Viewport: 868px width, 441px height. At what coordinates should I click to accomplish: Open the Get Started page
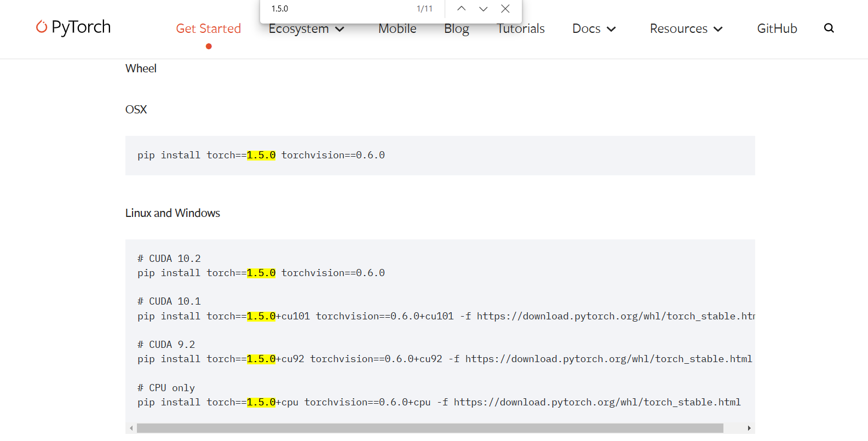209,28
